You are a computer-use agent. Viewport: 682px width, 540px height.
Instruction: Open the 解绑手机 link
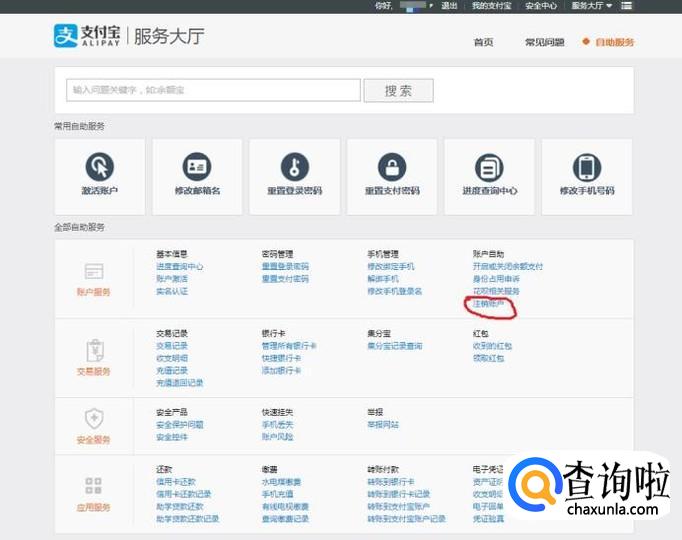pyautogui.click(x=383, y=279)
